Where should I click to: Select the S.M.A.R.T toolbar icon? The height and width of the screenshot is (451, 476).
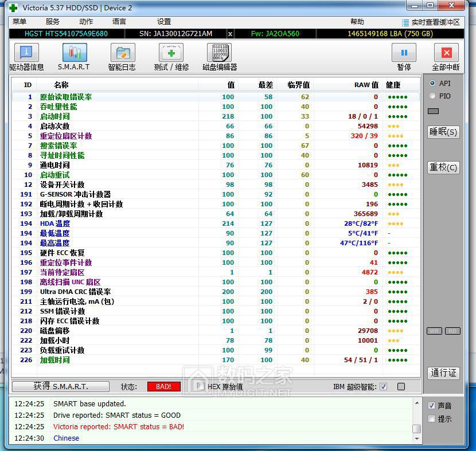(75, 53)
